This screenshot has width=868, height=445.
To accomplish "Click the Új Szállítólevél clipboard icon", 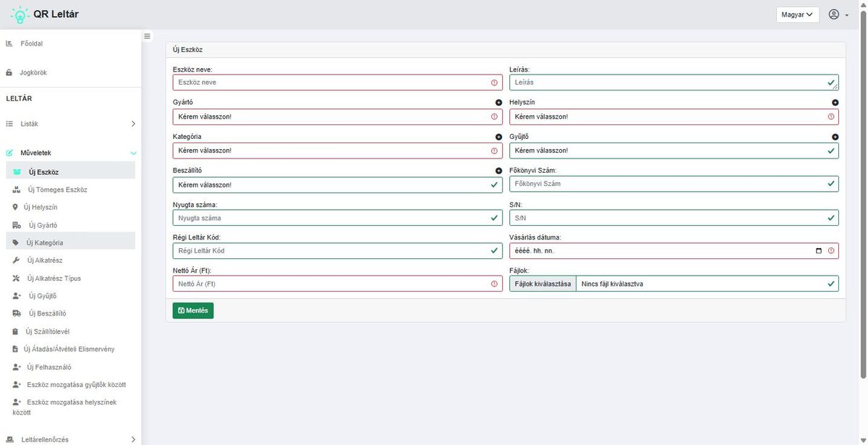I will tap(15, 331).
